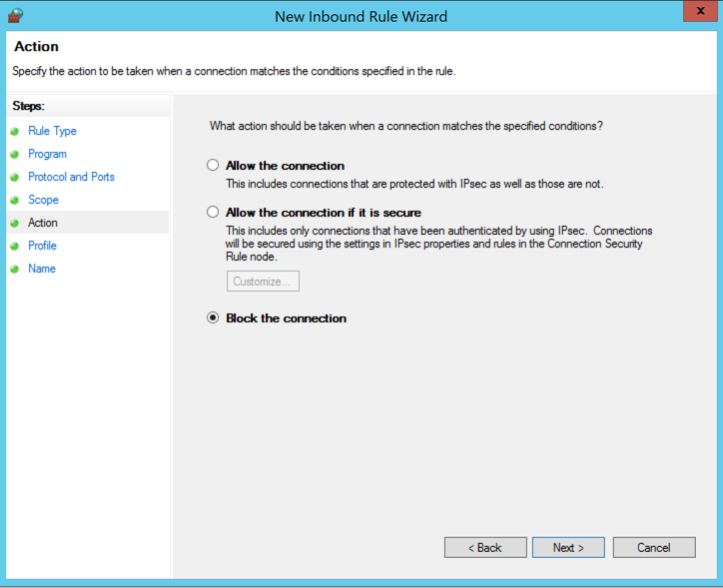Go to the Rule Type step
Screen dimensions: 723x588
click(x=52, y=131)
